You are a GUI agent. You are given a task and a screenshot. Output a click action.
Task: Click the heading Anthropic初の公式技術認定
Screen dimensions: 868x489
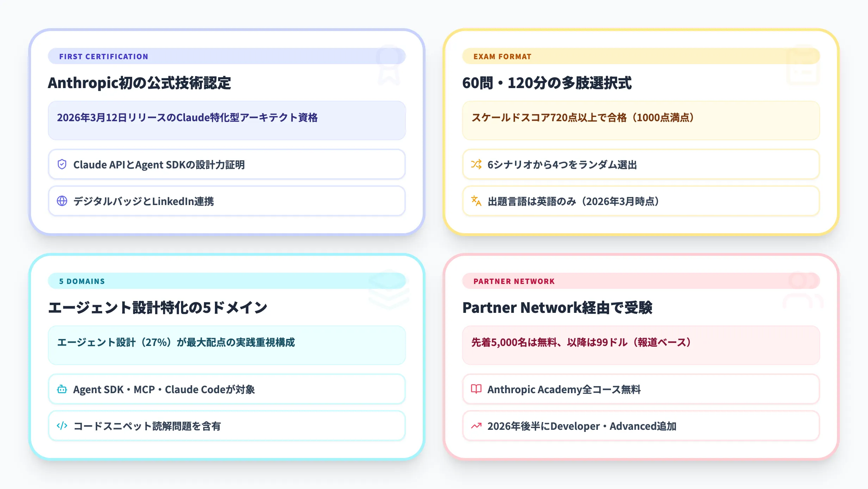(139, 83)
